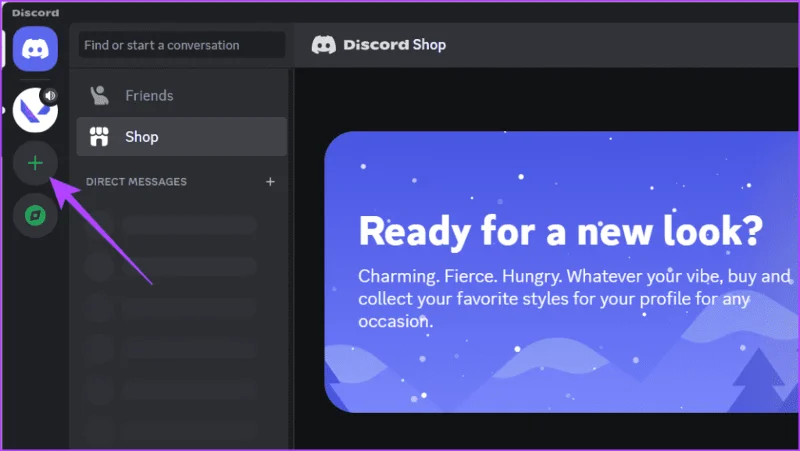This screenshot has height=451, width=800.
Task: Open the Friends tab
Action: click(x=182, y=95)
